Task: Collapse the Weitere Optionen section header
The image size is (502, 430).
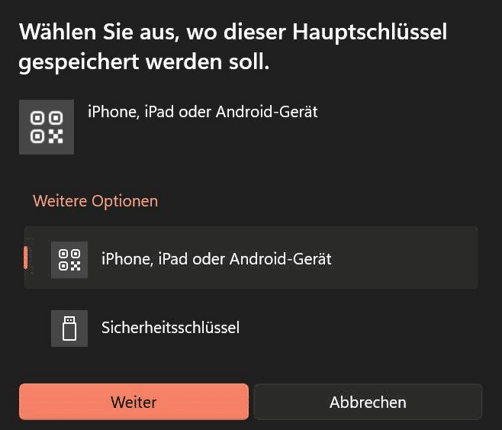Action: 95,201
